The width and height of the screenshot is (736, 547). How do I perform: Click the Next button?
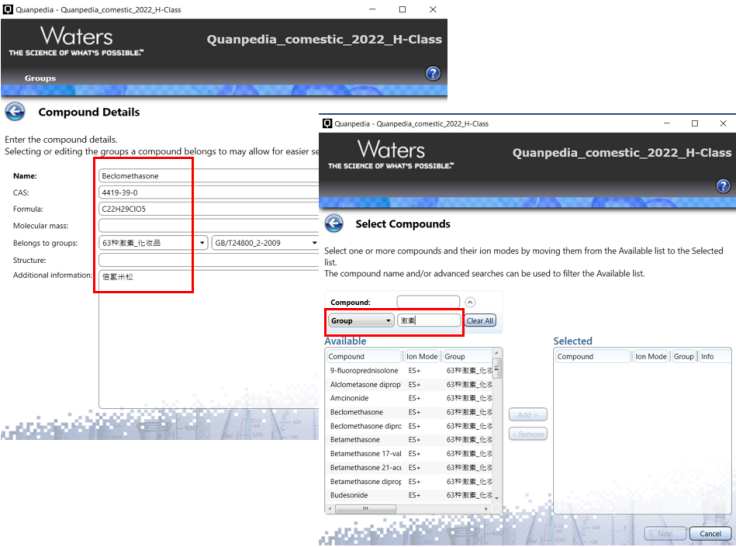coord(665,533)
